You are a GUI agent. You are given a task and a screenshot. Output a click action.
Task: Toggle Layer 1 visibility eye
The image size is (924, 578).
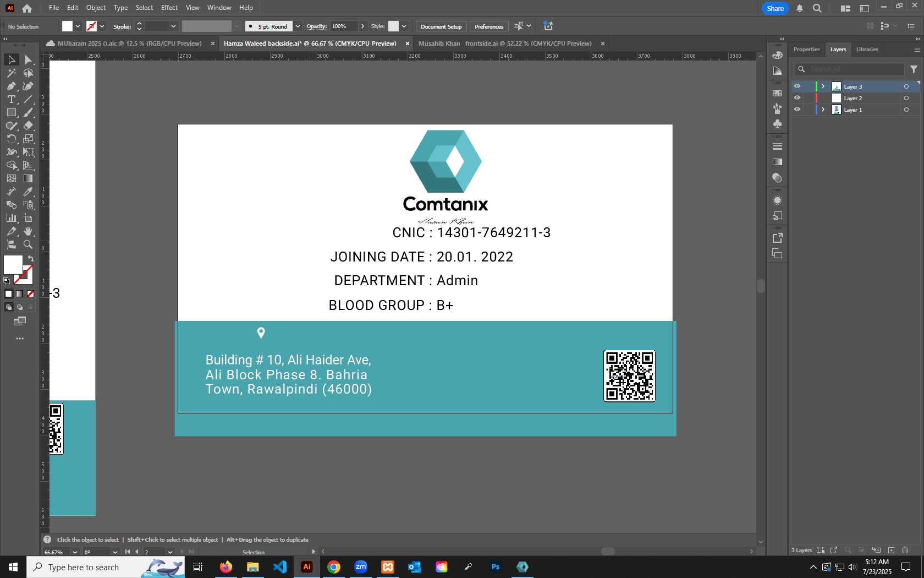click(x=797, y=110)
